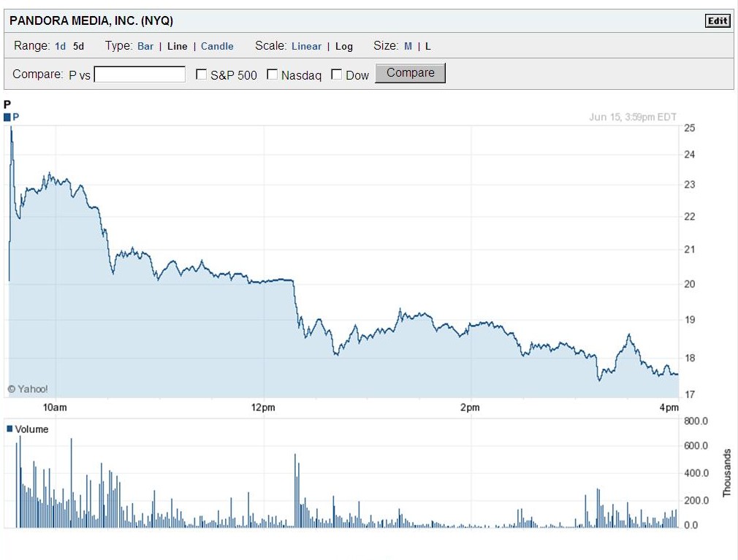Click the Compare button
This screenshot has width=738, height=560.
(x=411, y=73)
